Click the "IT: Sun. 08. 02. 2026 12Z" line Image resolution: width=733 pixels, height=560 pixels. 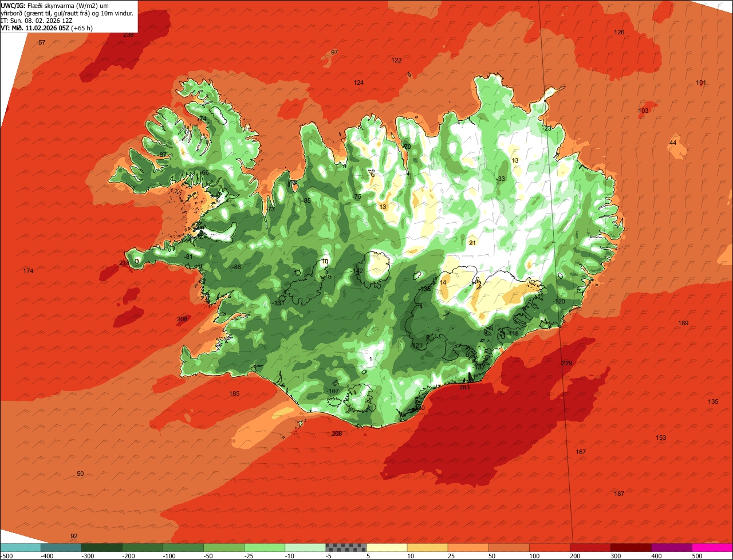click(36, 20)
